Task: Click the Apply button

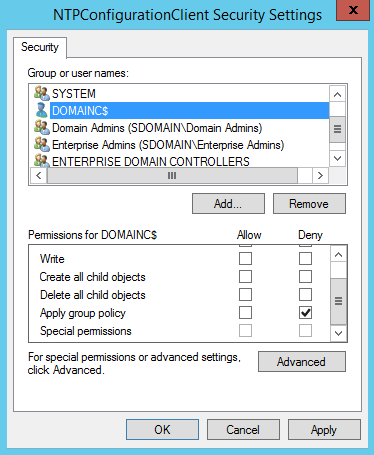Action: (324, 430)
